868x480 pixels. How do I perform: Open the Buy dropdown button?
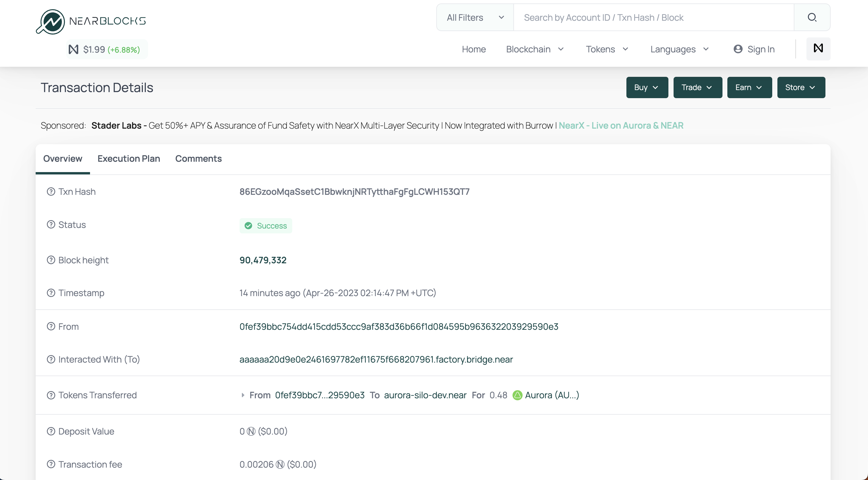point(647,87)
